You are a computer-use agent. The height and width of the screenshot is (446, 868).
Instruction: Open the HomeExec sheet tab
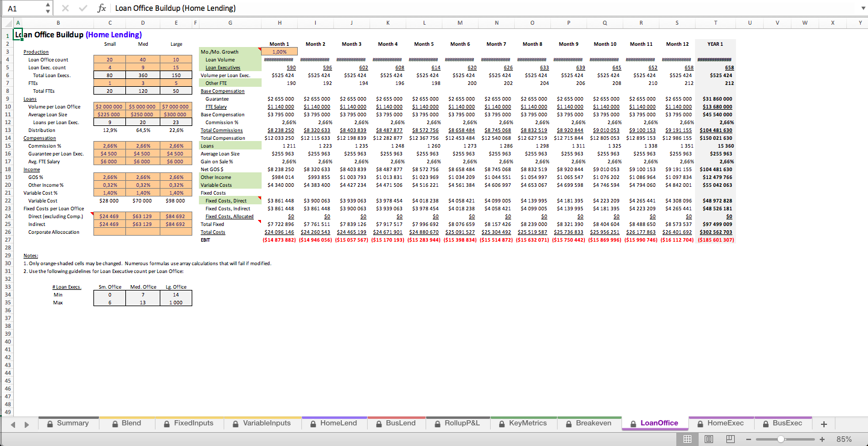tap(720, 423)
